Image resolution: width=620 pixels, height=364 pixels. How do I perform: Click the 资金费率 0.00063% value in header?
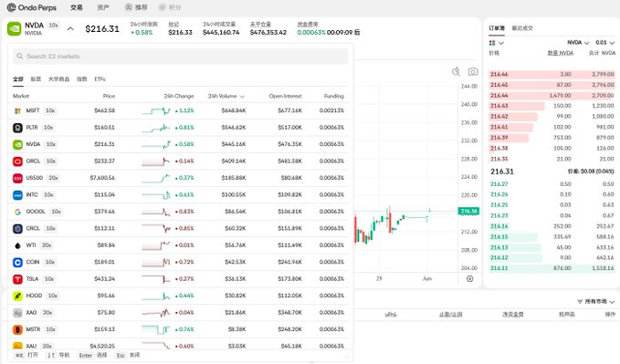(311, 33)
